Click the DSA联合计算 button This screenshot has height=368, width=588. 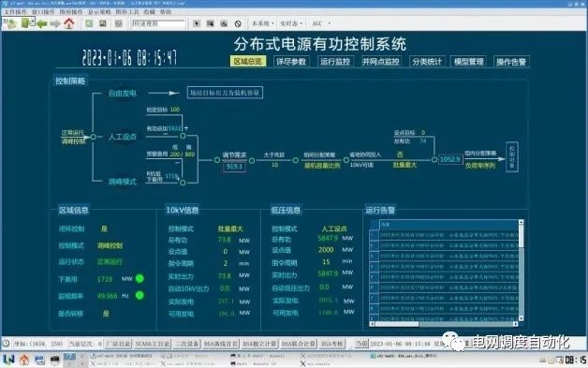click(x=299, y=344)
